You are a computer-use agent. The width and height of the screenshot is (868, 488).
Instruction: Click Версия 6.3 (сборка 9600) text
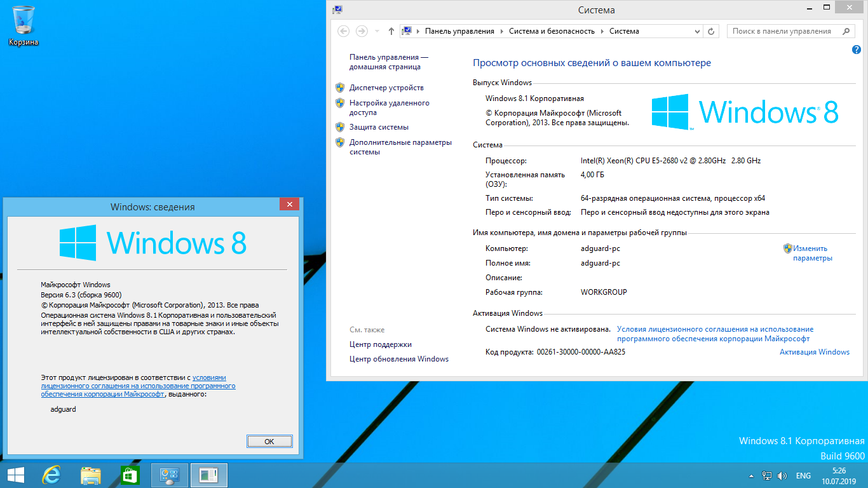pyautogui.click(x=81, y=295)
